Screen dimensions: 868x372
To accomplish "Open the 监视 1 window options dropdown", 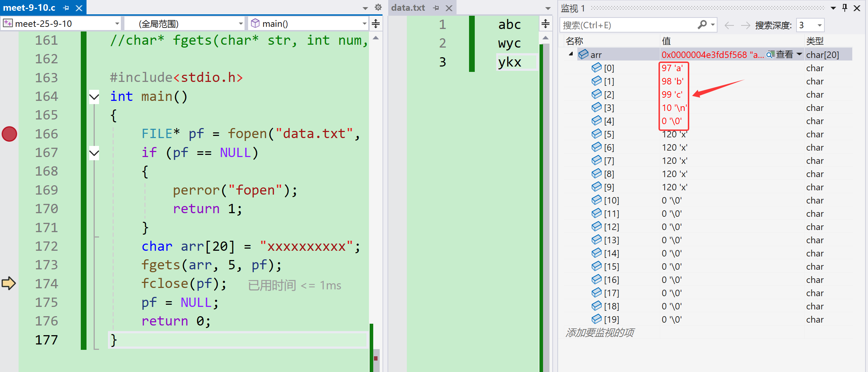I will tap(833, 8).
